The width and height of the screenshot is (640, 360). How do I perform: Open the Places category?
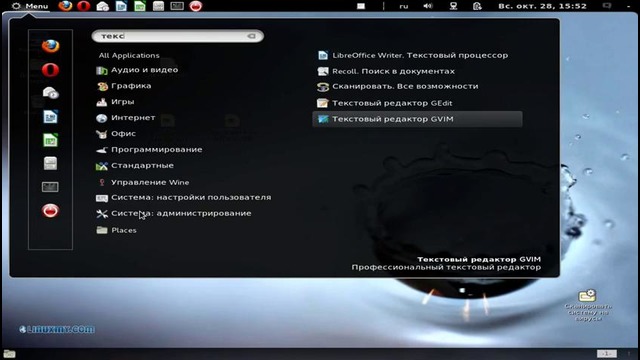click(x=116, y=230)
